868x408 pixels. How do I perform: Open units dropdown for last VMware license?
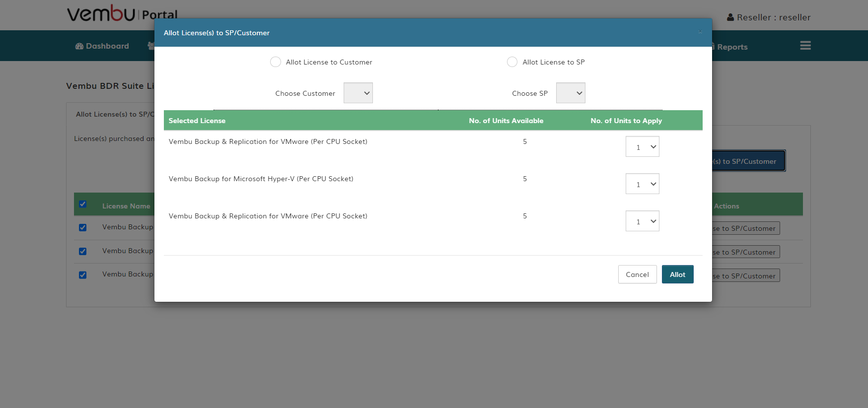point(642,221)
